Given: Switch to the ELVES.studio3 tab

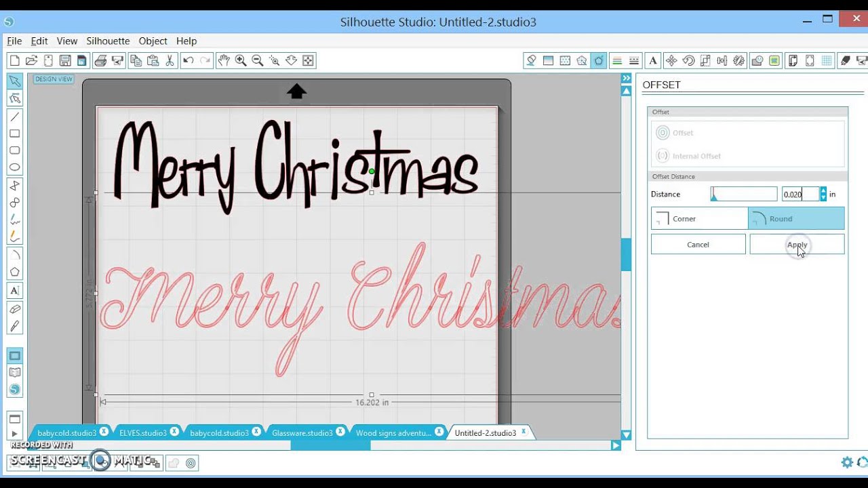Looking at the screenshot, I should 143,432.
